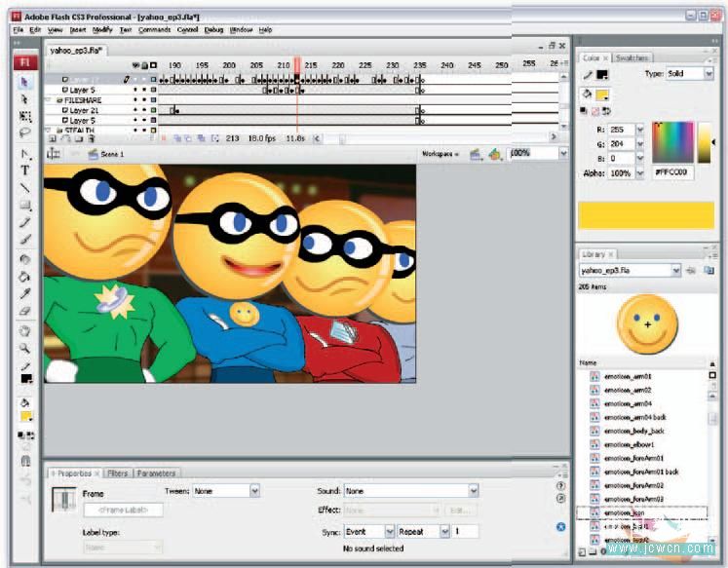Click the Edit Scene clapperboard icon

[x=475, y=154]
